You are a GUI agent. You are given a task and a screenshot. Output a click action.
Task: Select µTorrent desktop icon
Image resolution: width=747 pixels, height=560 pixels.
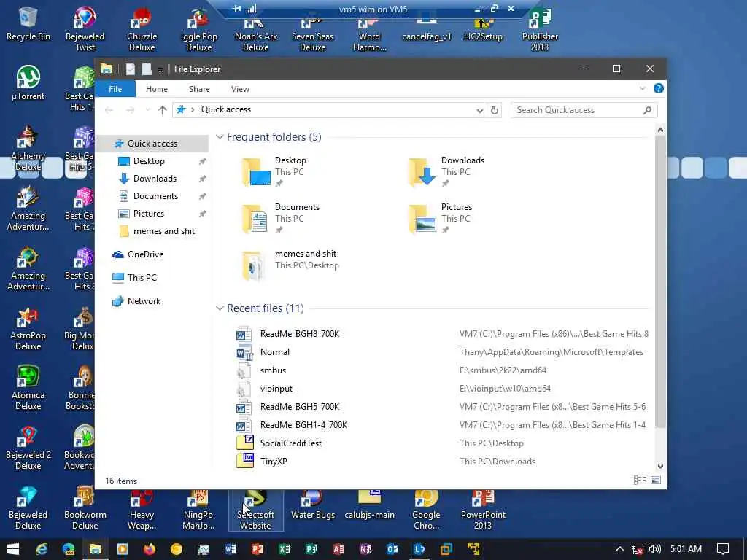point(28,83)
